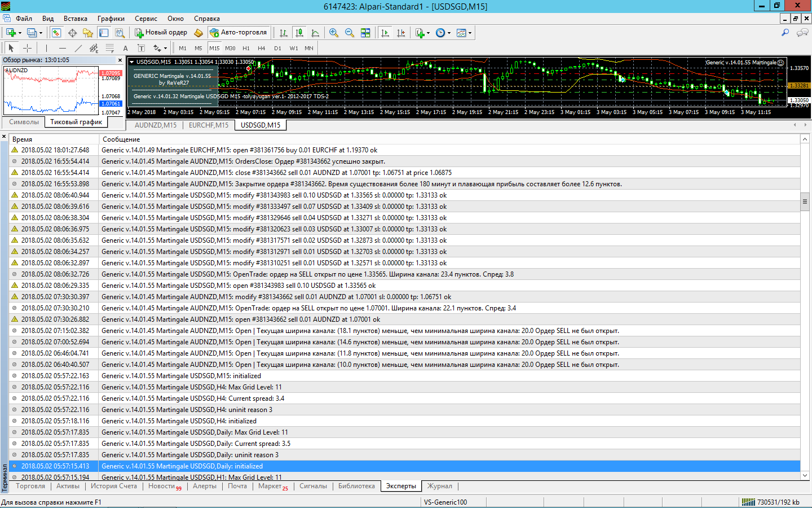The width and height of the screenshot is (812, 508).
Task: Select the highlighted USDSGD,Daily: initialized log row
Action: click(x=404, y=466)
